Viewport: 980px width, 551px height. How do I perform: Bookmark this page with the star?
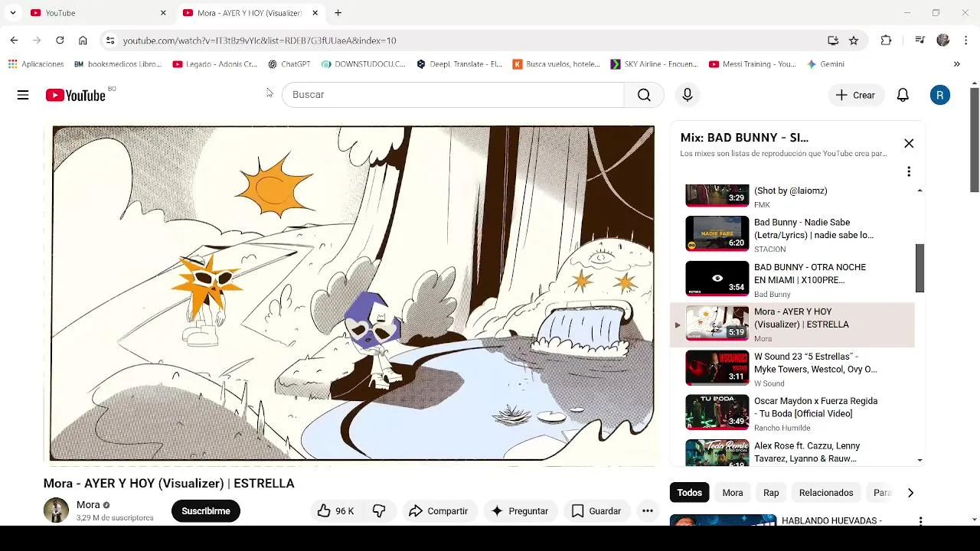(x=854, y=41)
